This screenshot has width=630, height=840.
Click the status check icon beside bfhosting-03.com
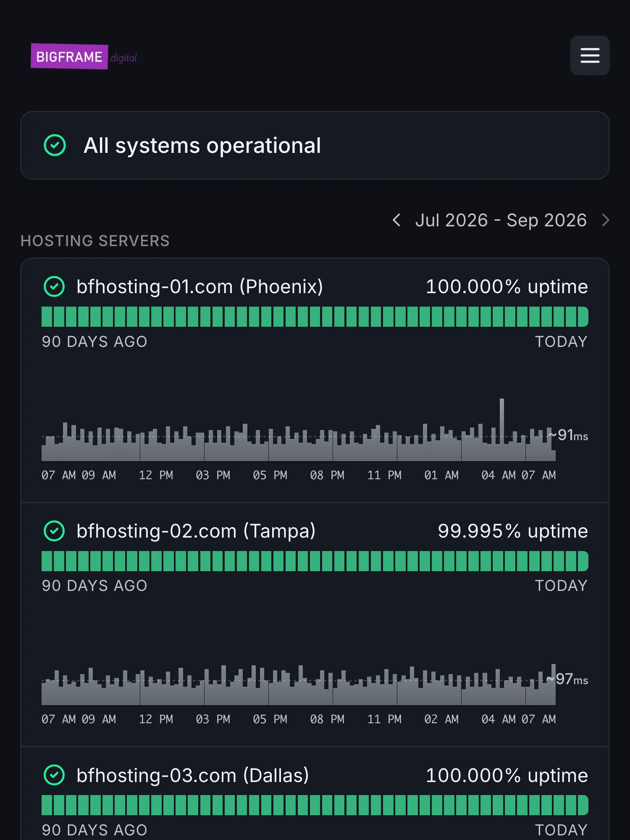(54, 775)
